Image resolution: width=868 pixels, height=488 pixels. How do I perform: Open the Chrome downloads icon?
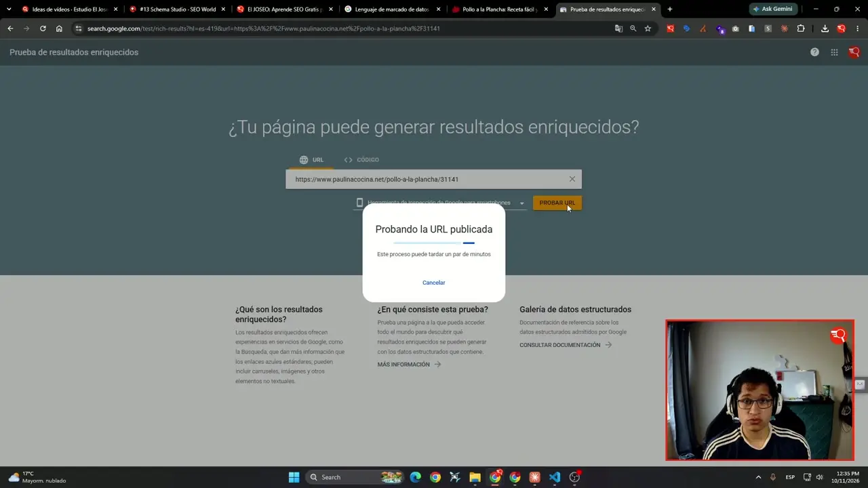point(825,28)
